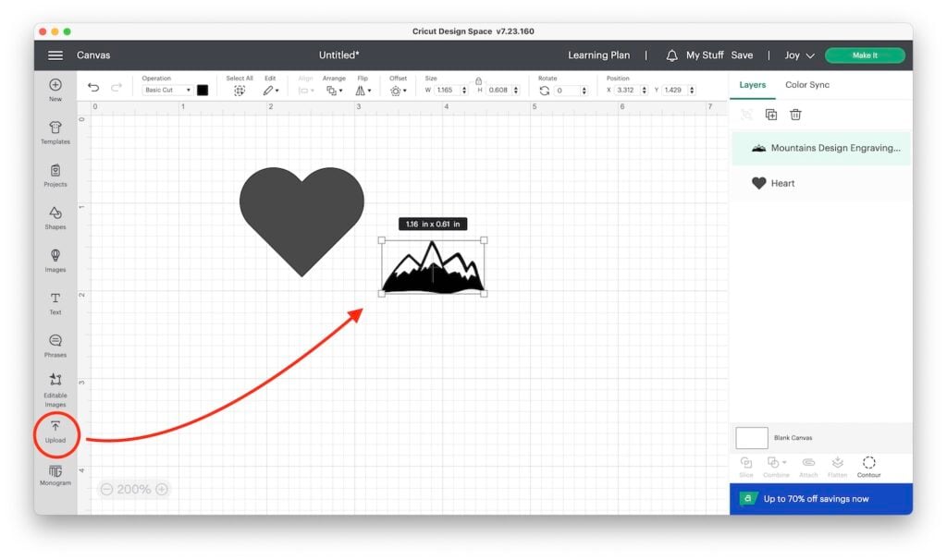The width and height of the screenshot is (947, 560).
Task: Open the Phrases panel
Action: click(55, 346)
